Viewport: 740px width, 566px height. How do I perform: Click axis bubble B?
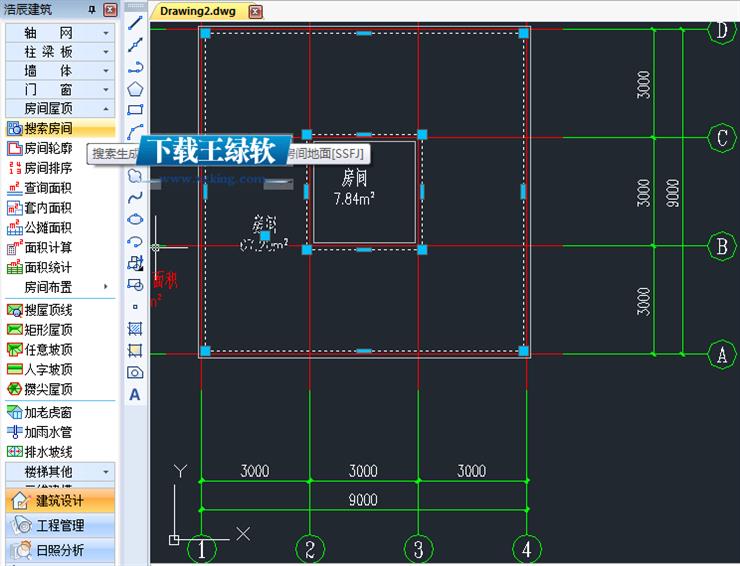pos(722,246)
